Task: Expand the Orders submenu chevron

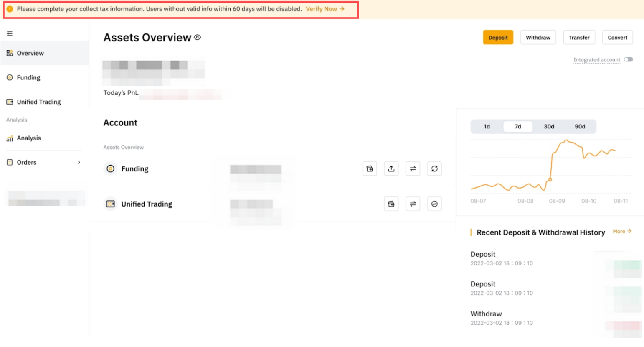Action: 79,162
